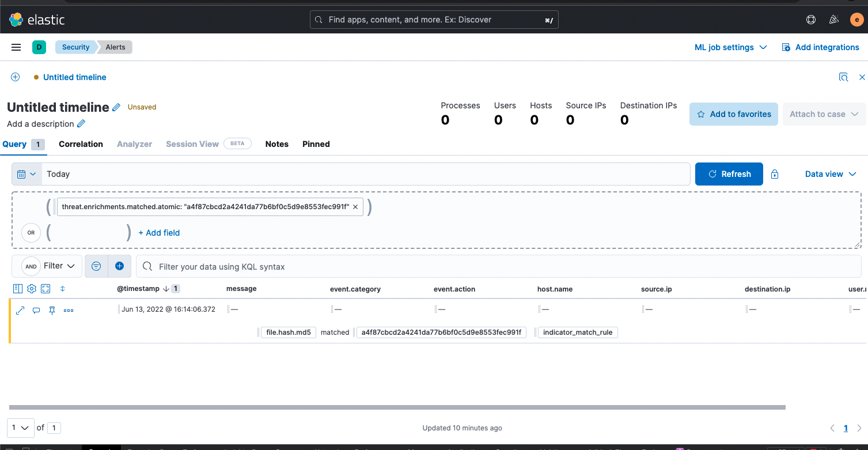Open the main navigation hamburger menu
Image resolution: width=868 pixels, height=450 pixels.
[x=16, y=47]
